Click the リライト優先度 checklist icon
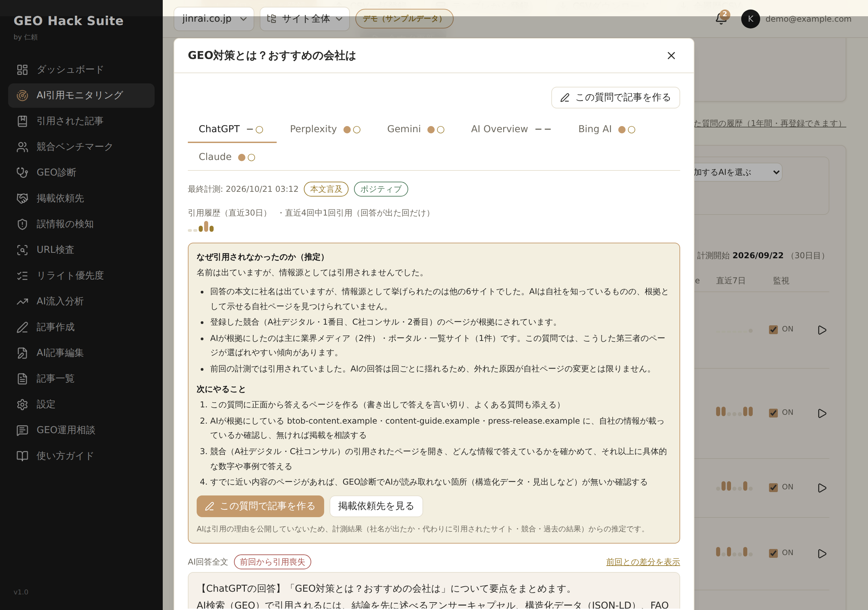Screen dimensions: 868x610 click(22, 276)
